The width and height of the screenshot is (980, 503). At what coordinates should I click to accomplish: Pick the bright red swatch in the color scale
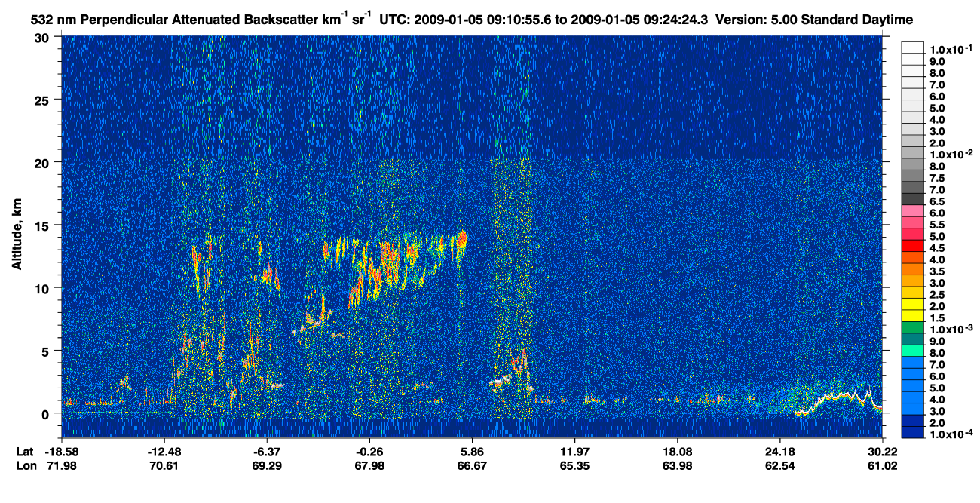pos(912,245)
